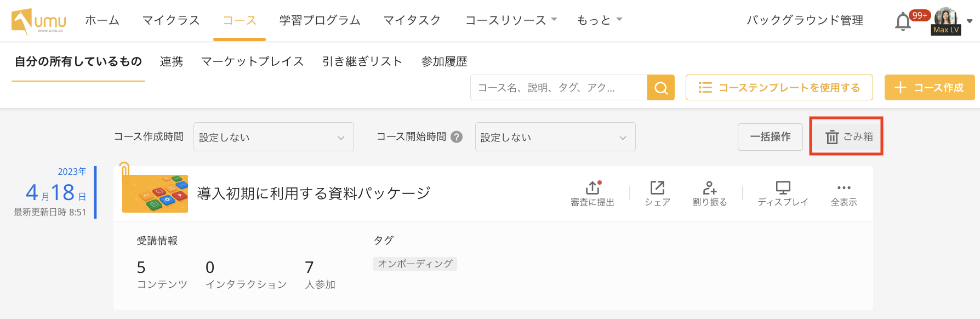The width and height of the screenshot is (980, 319).
Task: Open the course thumbnail image
Action: tap(155, 193)
